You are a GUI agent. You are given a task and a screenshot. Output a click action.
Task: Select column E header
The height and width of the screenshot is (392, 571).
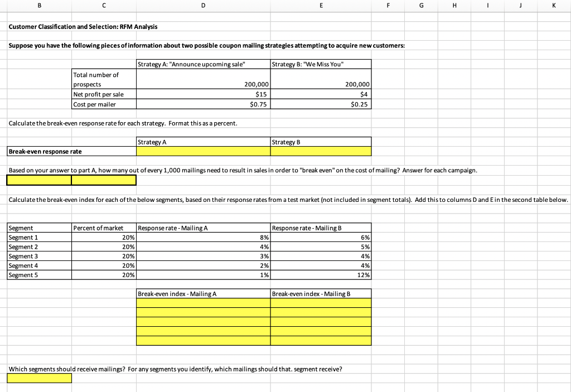click(321, 6)
